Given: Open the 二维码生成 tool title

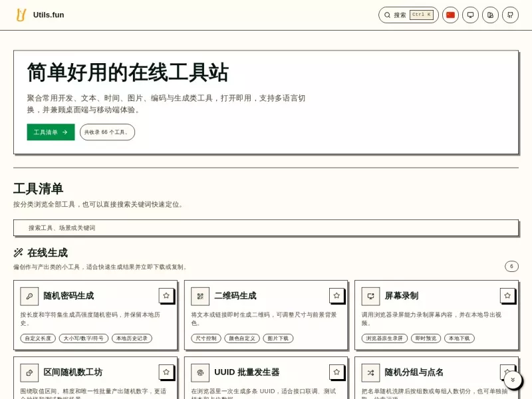Looking at the screenshot, I should coord(235,296).
